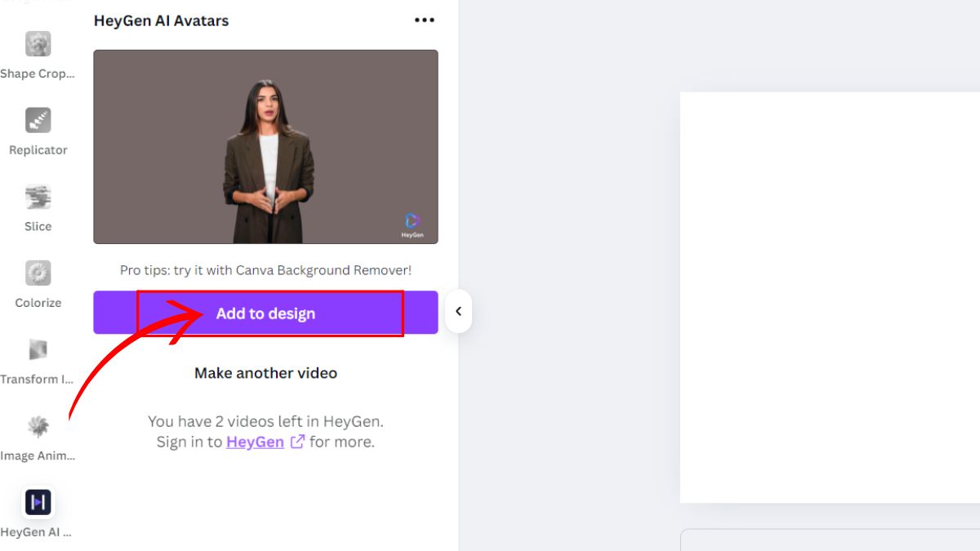Open the Image Animator app

38,426
